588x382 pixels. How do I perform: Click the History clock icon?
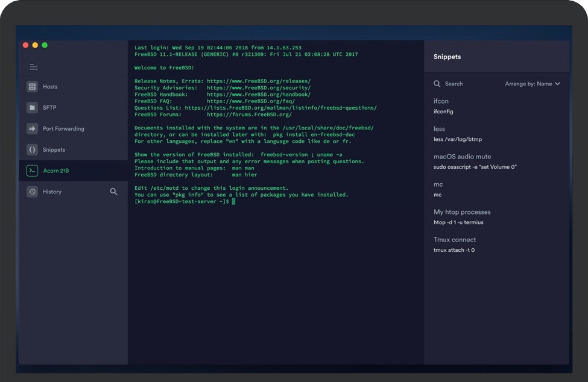[32, 192]
